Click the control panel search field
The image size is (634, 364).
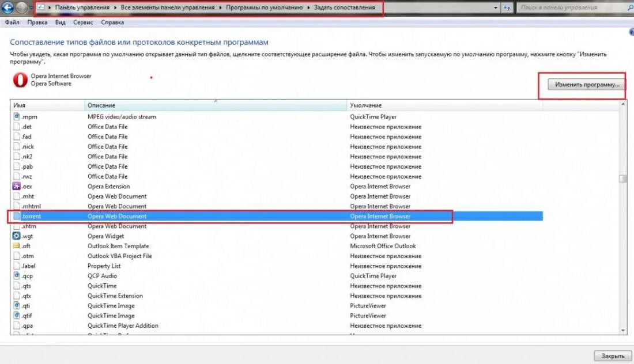point(572,7)
